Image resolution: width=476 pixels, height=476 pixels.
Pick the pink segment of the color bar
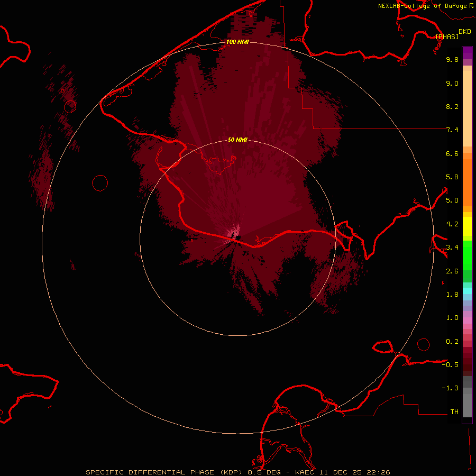[467, 321]
